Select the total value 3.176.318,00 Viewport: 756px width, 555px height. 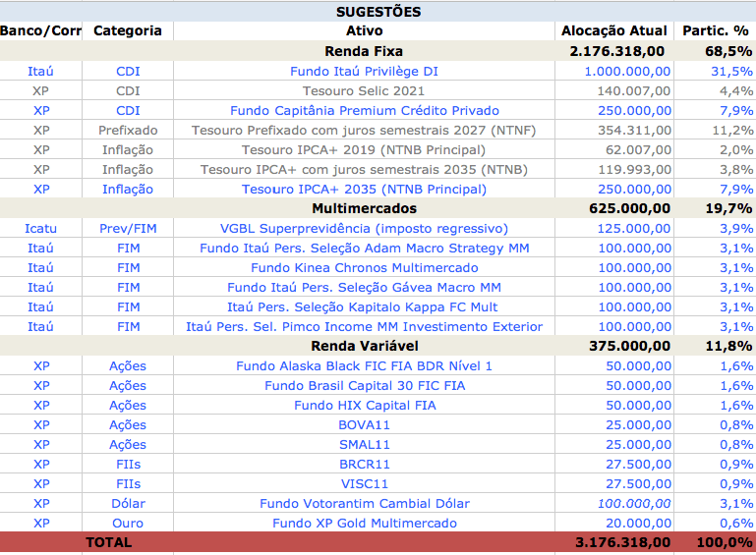click(622, 542)
